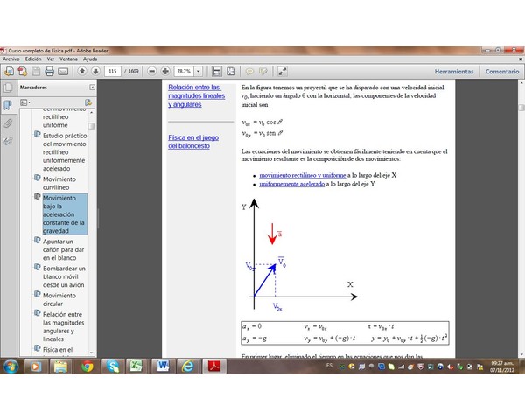Viewport: 525px width, 420px height.
Task: Click the zoom value field 78.7%
Action: click(184, 72)
